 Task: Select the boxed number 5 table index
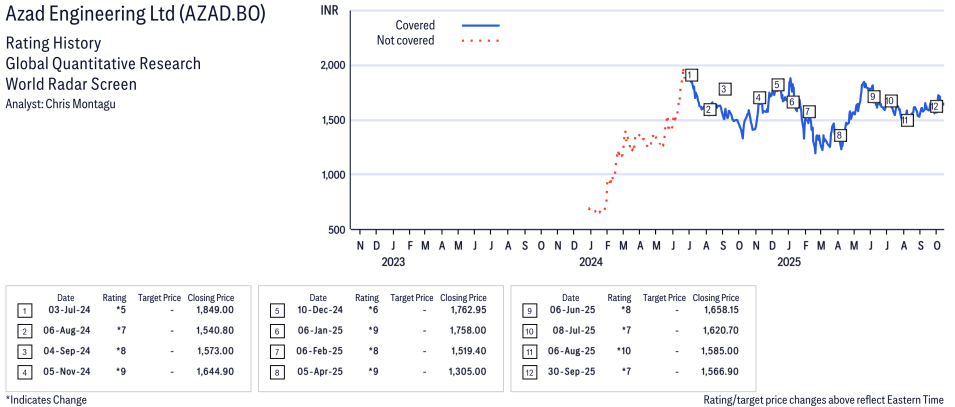276,312
